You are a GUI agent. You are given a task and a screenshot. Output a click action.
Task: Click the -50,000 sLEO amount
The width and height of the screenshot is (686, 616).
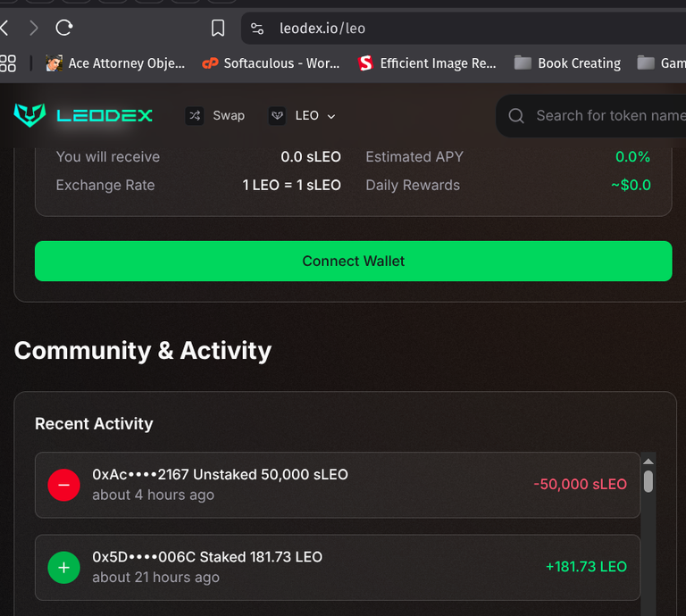point(580,485)
